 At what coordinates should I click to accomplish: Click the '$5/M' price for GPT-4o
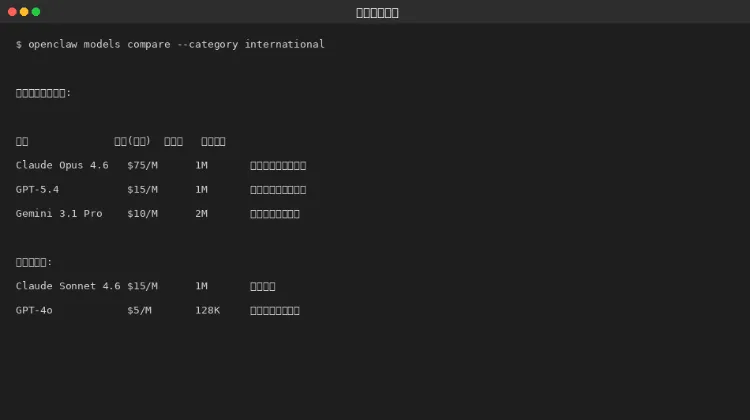coord(139,310)
